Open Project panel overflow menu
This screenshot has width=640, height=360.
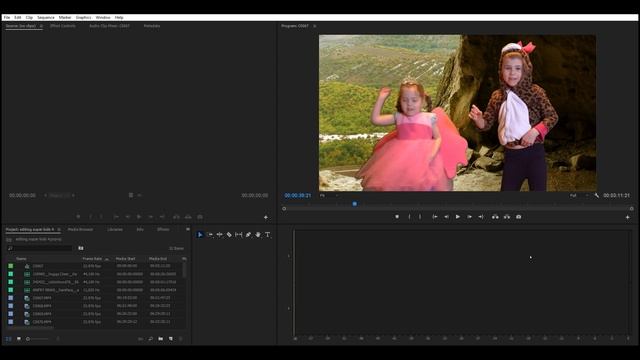(188, 229)
